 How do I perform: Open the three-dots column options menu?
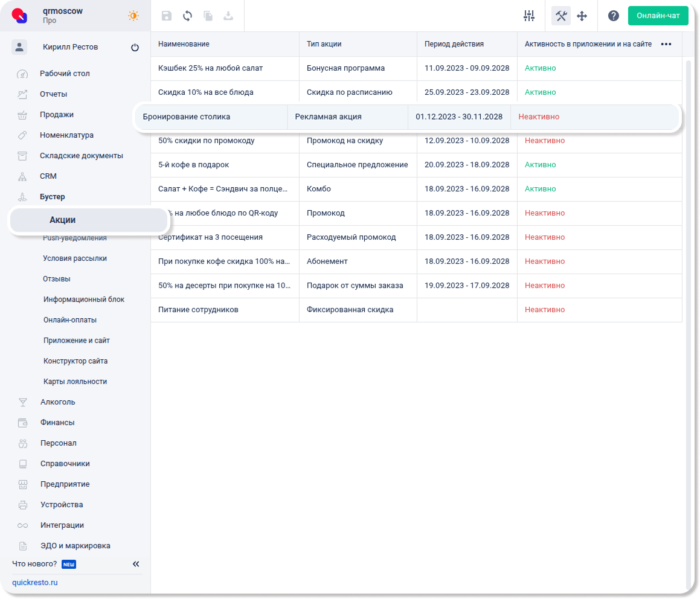(666, 44)
